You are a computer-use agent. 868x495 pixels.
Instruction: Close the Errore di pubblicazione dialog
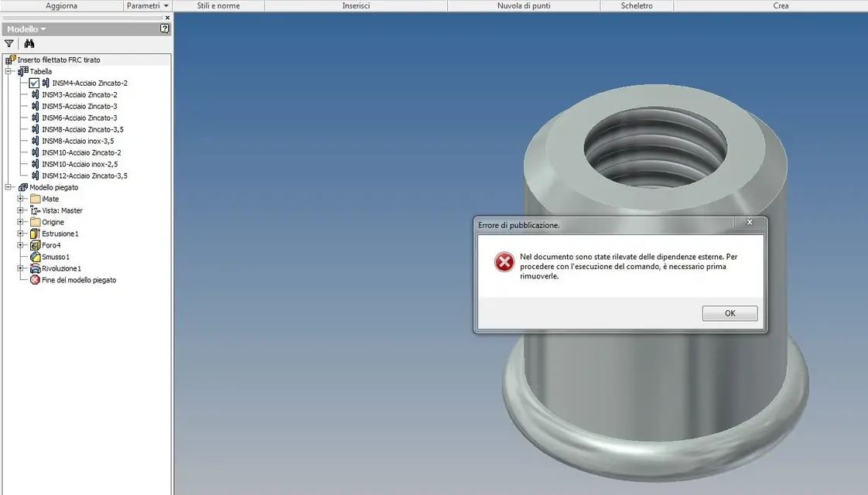[x=750, y=223]
